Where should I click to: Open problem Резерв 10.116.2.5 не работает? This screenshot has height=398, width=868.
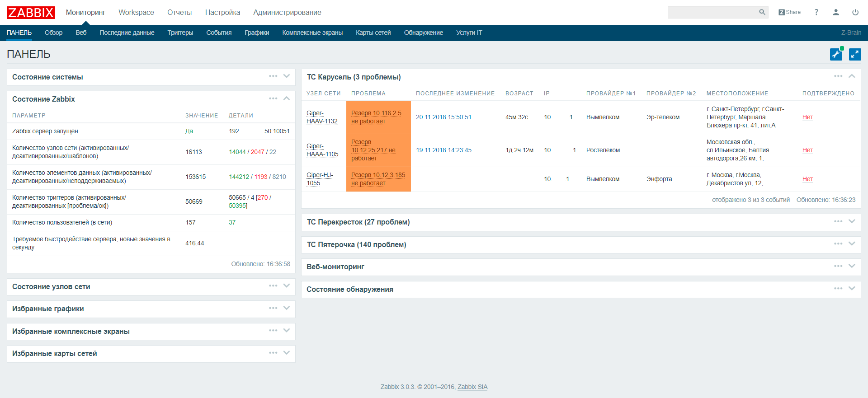pos(376,117)
